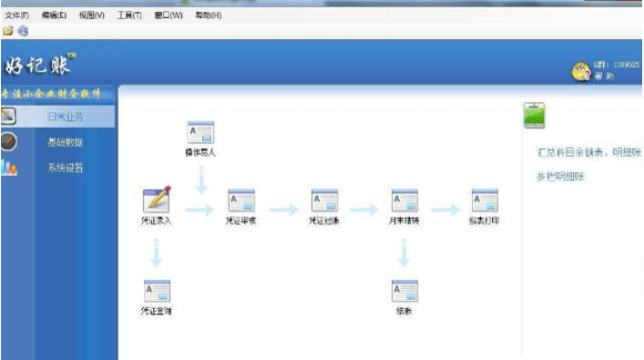Image resolution: width=644 pixels, height=360 pixels.
Task: Open the 凭证审核 voucher audit icon
Action: pos(241,201)
